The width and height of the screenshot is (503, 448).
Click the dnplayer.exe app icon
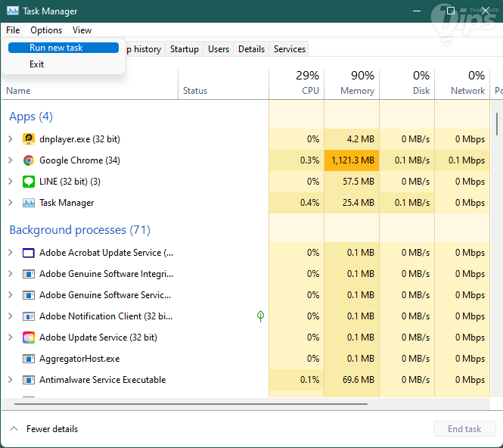point(29,139)
